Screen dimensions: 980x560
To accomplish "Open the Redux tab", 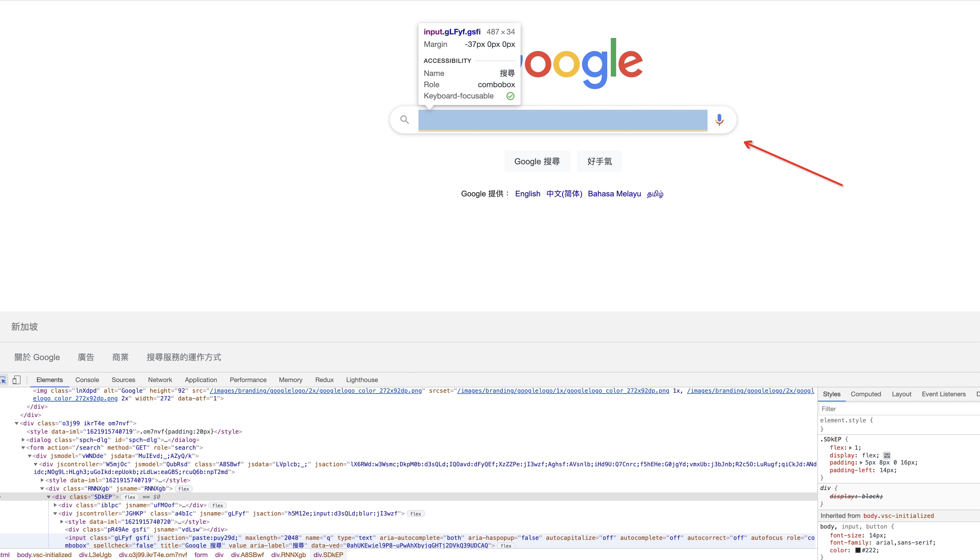I will [324, 380].
